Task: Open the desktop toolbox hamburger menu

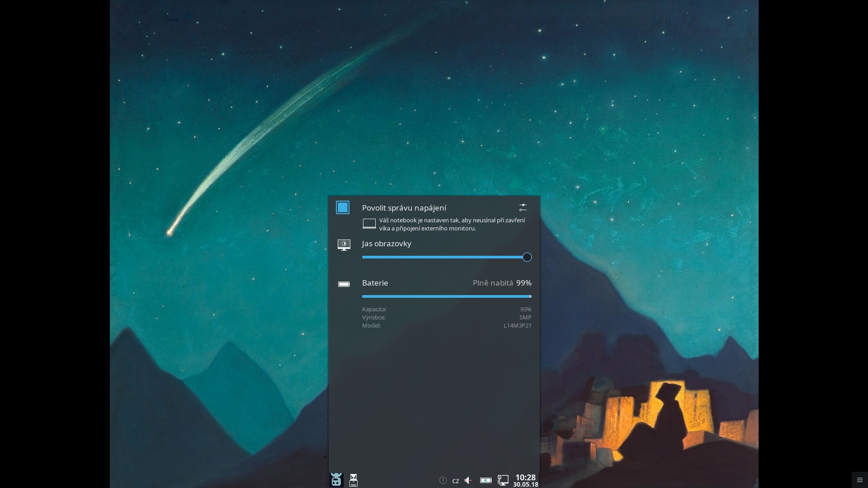Action: [860, 480]
